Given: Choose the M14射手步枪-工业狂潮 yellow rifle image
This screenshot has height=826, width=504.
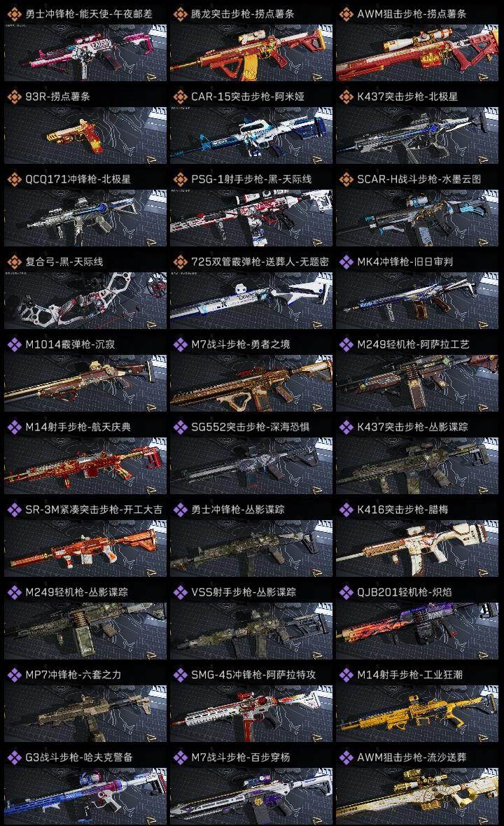Looking at the screenshot, I should 417,713.
